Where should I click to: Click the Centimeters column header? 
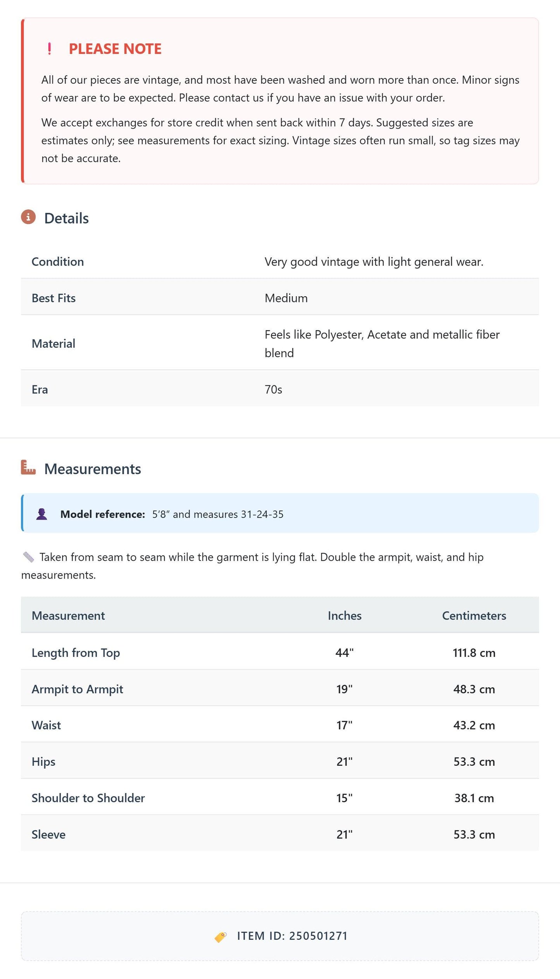tap(474, 615)
